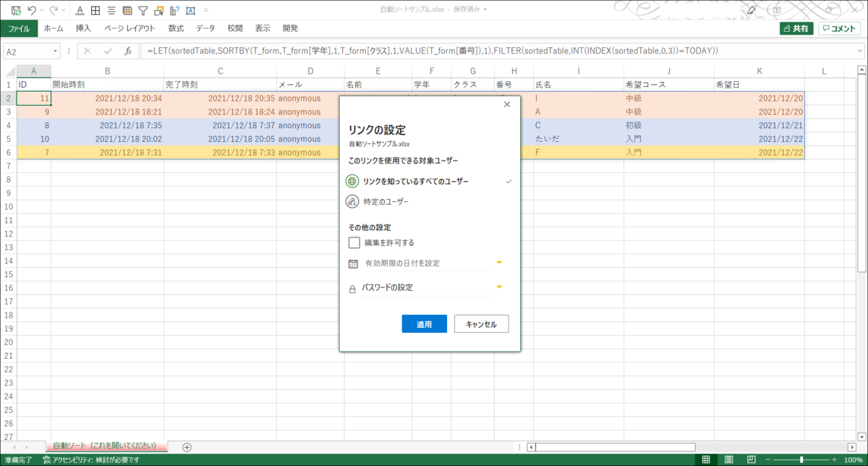Click the Filter icon in Quick Access Toolbar
868x466 pixels.
click(x=142, y=11)
